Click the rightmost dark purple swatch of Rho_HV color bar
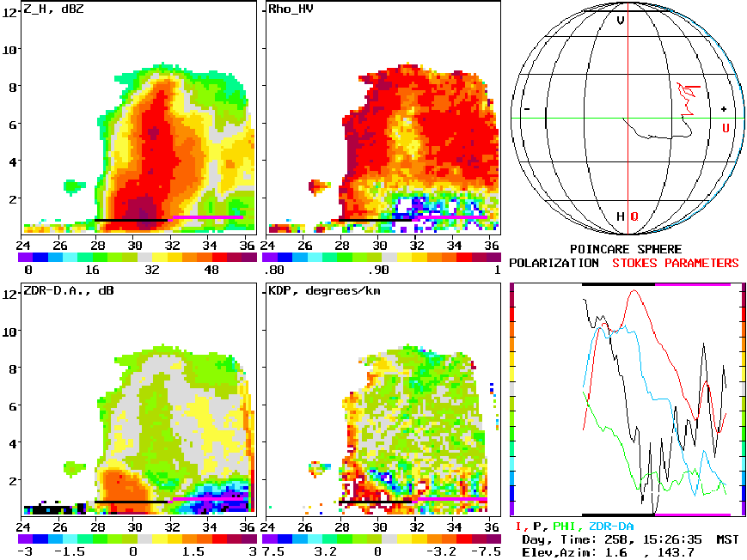Image resolution: width=747 pixels, height=560 pixels. coord(493,258)
